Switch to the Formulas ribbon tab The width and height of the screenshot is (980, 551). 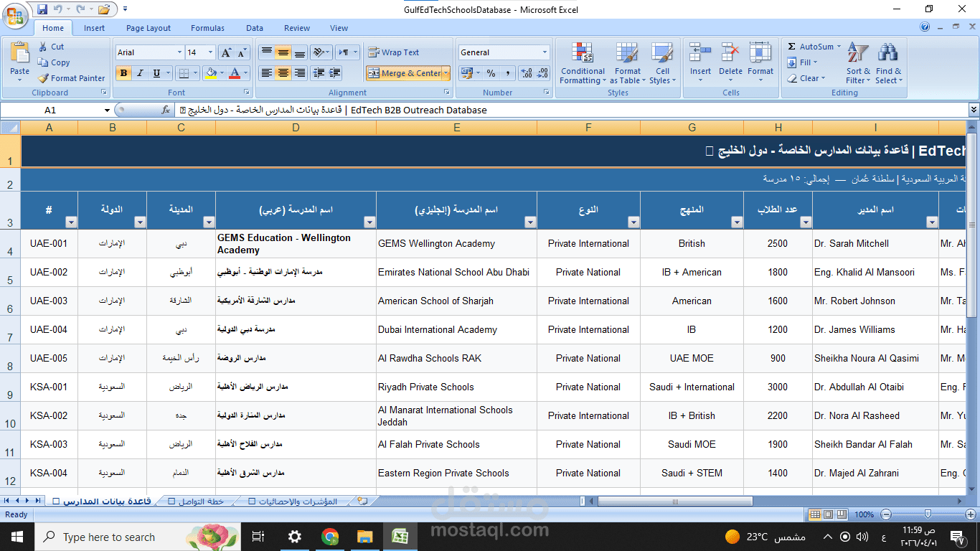point(207,28)
